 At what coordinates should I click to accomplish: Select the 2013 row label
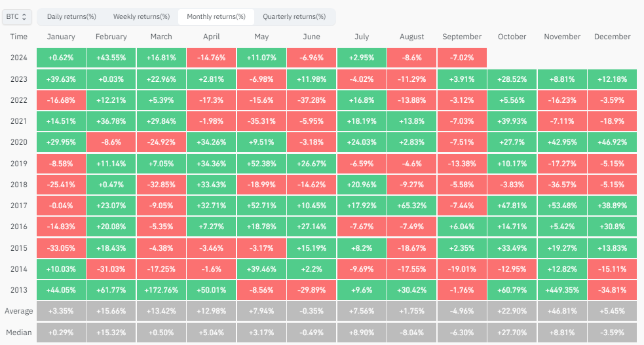(x=19, y=289)
